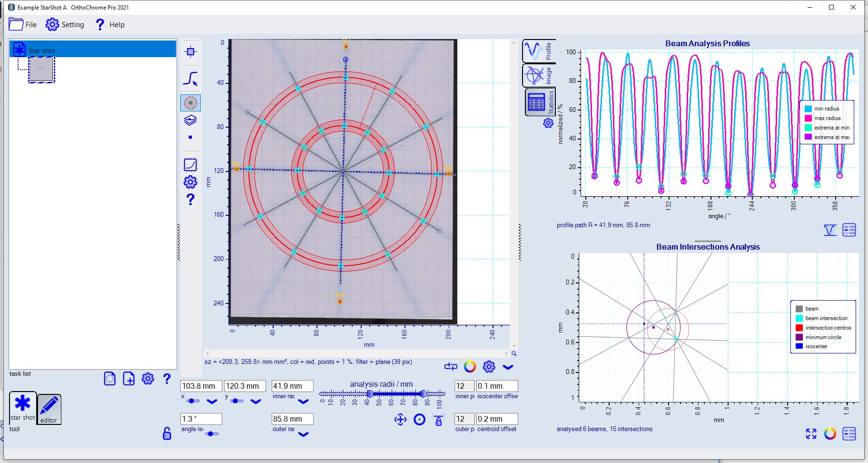
Task: Expand the chevron next to image settings gear
Action: (x=508, y=367)
